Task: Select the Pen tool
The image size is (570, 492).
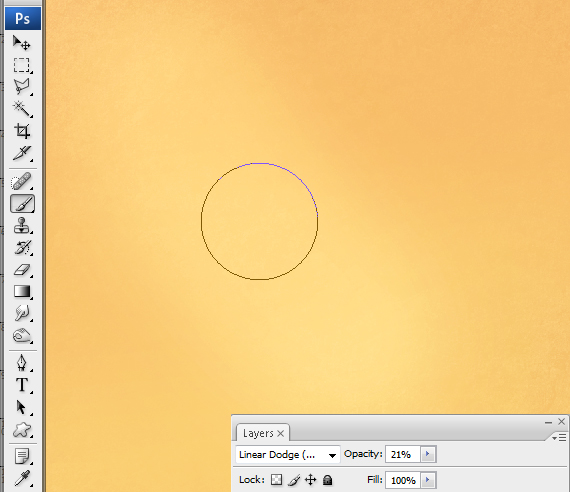Action: (22, 363)
